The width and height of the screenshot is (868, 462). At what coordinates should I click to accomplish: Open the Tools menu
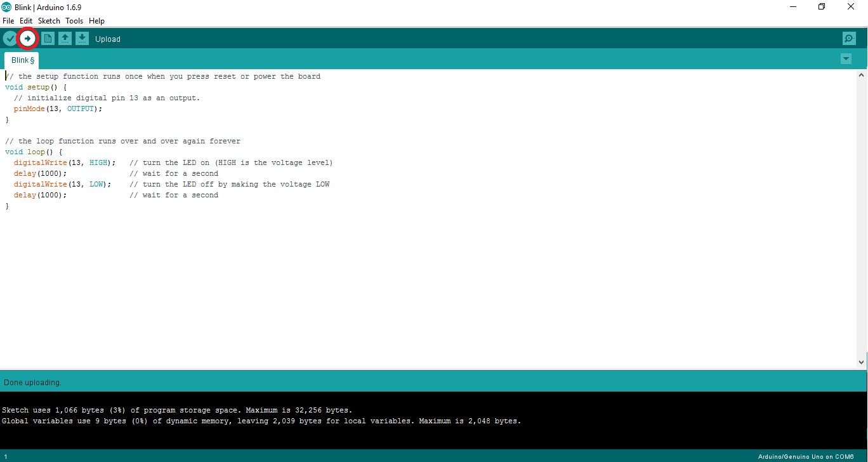click(x=74, y=20)
